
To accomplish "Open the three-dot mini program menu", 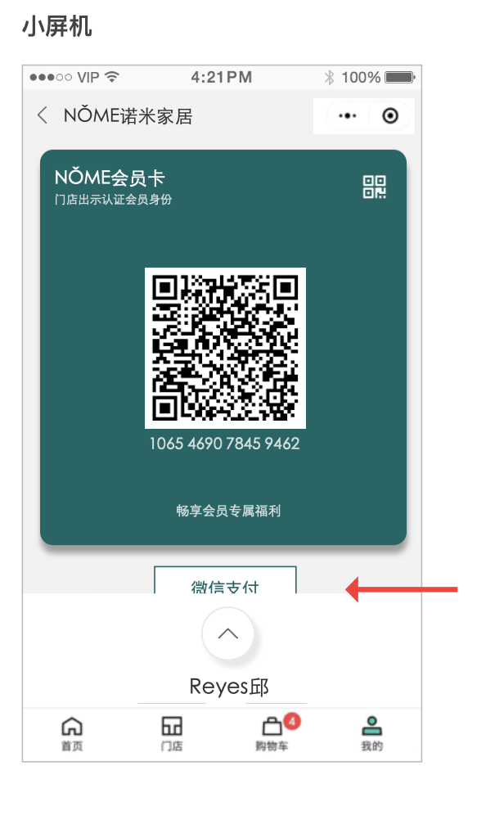I will point(347,115).
